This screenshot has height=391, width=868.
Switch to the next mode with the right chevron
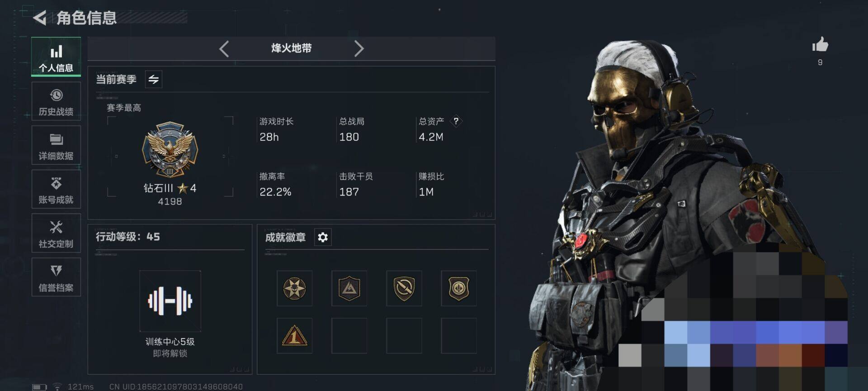point(359,48)
